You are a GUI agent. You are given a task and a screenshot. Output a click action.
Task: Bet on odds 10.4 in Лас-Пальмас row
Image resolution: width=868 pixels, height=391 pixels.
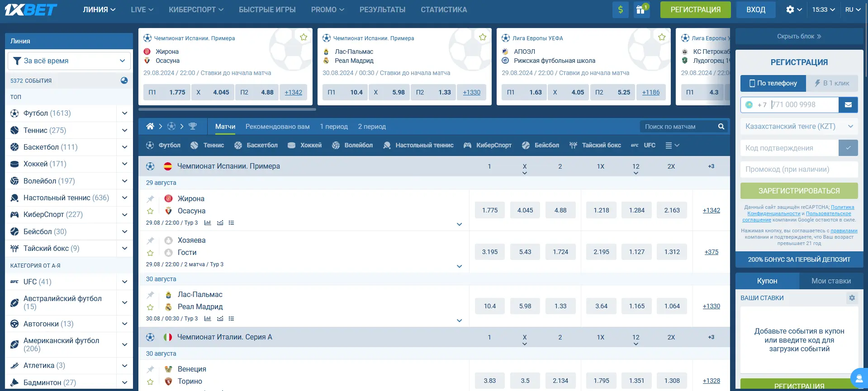[490, 306]
